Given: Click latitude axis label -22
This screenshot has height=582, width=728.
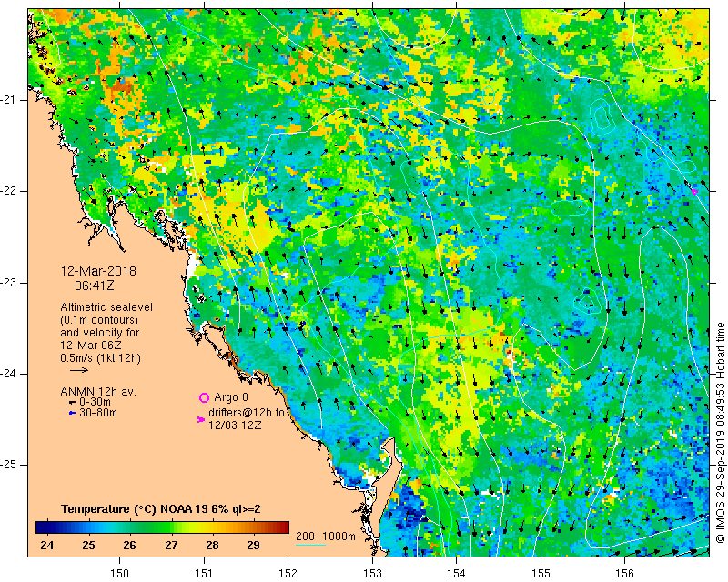Looking at the screenshot, I should click(x=8, y=191).
